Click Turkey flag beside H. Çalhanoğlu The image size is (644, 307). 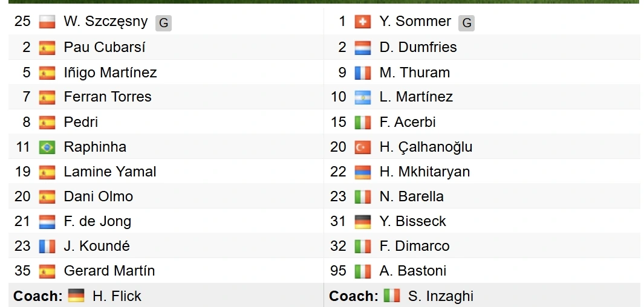click(363, 147)
